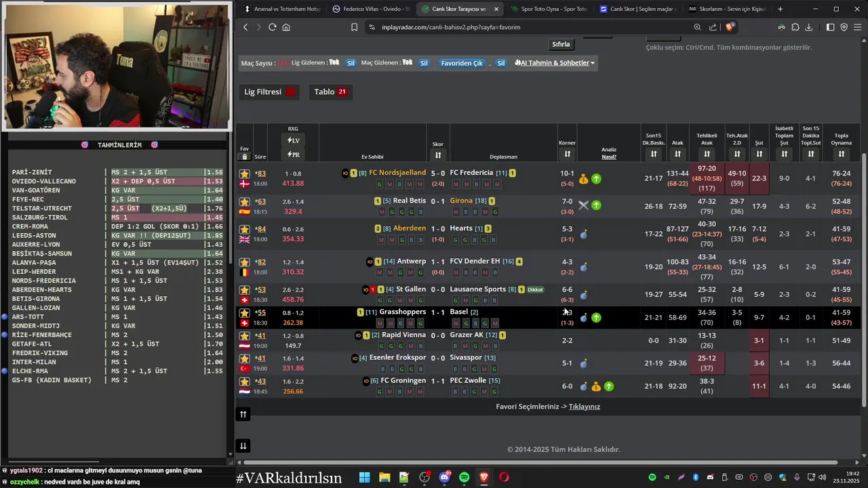Open the page zoom magnifier icon
Viewport: 868px width, 488px height.
tap(697, 27)
